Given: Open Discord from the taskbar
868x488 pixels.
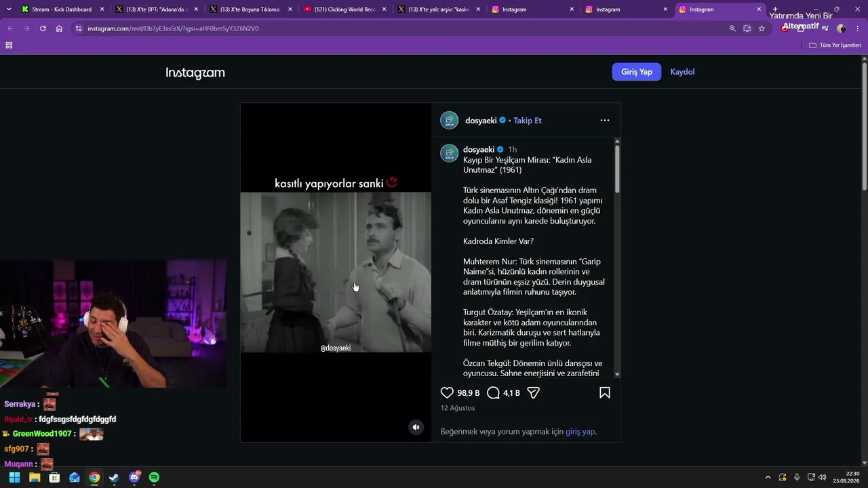Looking at the screenshot, I should coord(134,477).
